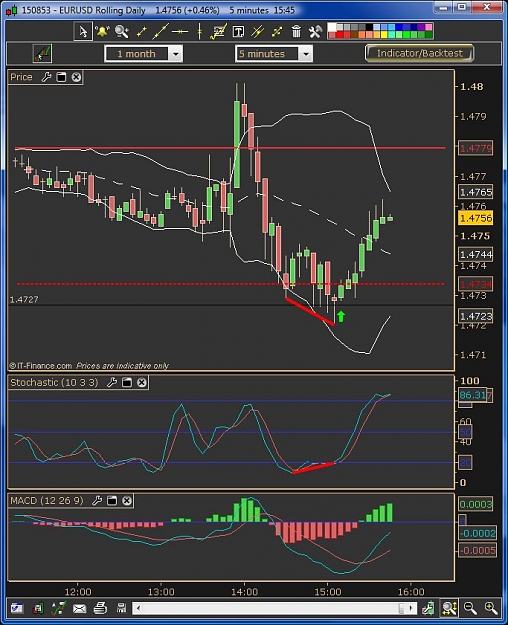
Task: Select the text annotation tool
Action: tap(238, 31)
